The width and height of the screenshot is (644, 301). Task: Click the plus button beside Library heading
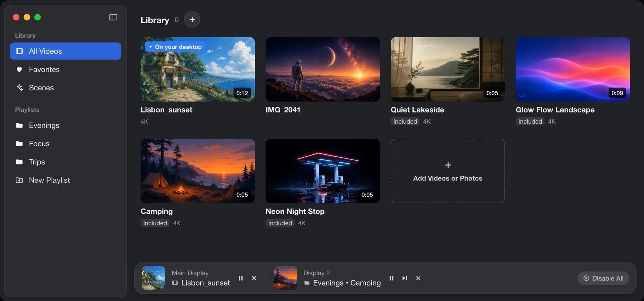[192, 20]
